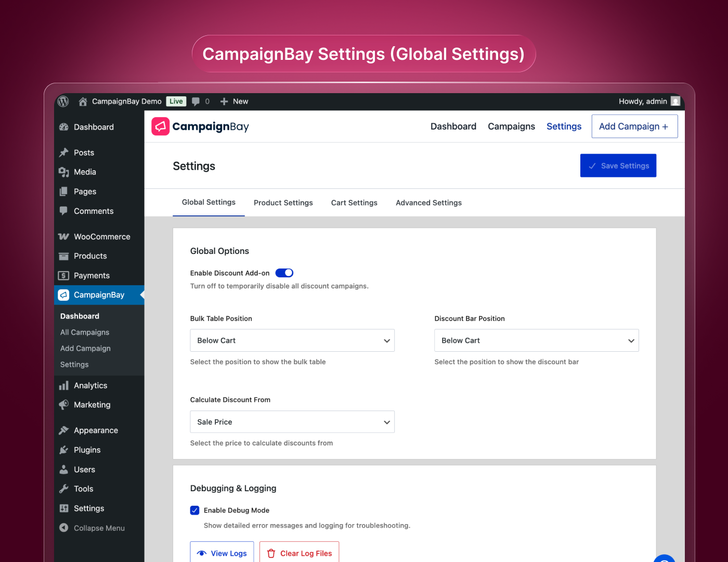Image resolution: width=728 pixels, height=562 pixels.
Task: Click the Tools wrench icon
Action: (64, 489)
